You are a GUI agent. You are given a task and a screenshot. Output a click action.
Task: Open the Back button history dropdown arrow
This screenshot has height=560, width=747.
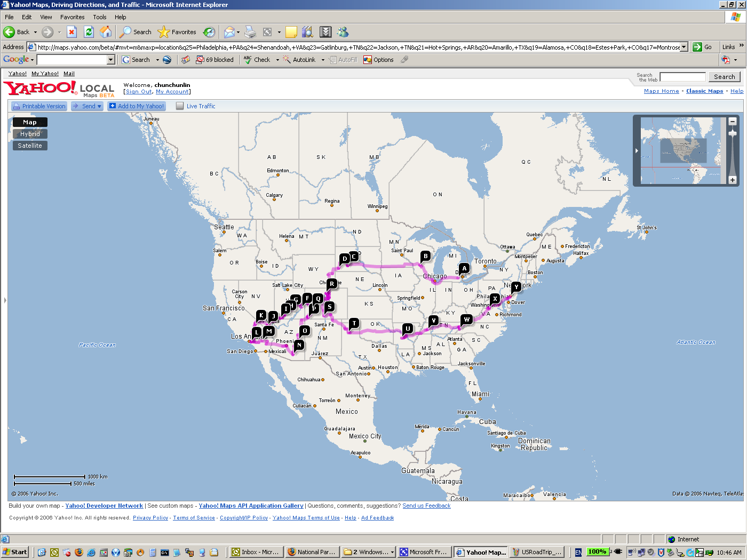click(x=36, y=32)
